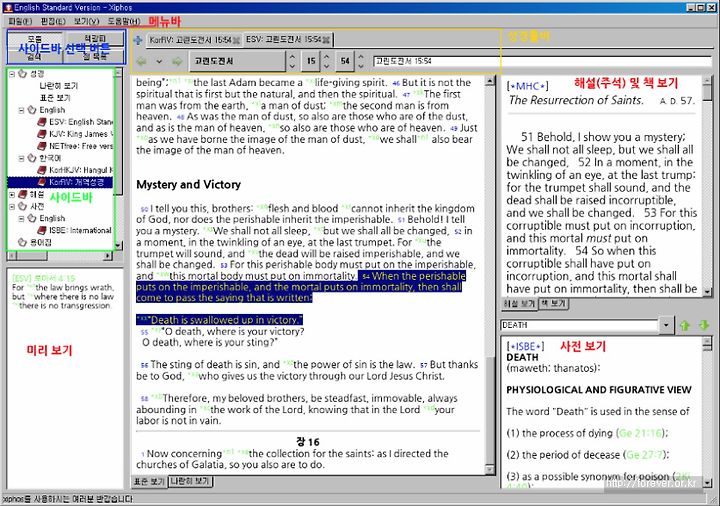Image resolution: width=720 pixels, height=506 pixels.
Task: Switch to the 표준 보기 tab below text
Action: (150, 482)
